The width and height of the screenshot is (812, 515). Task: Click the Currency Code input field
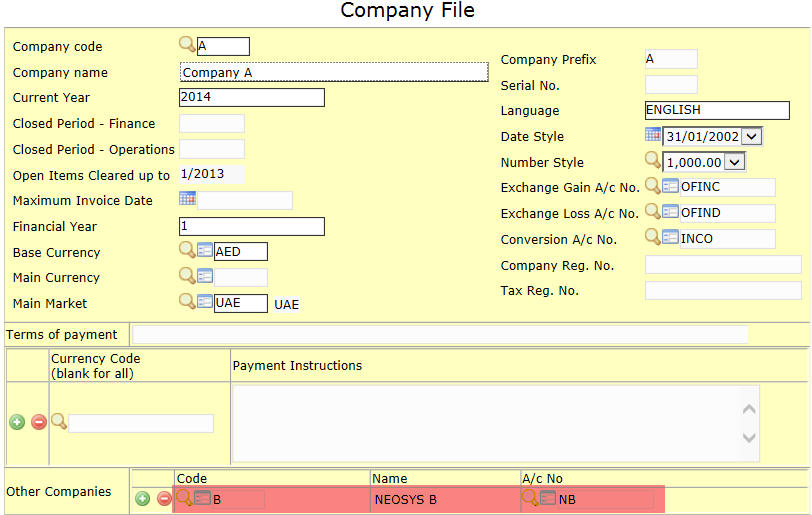[141, 423]
